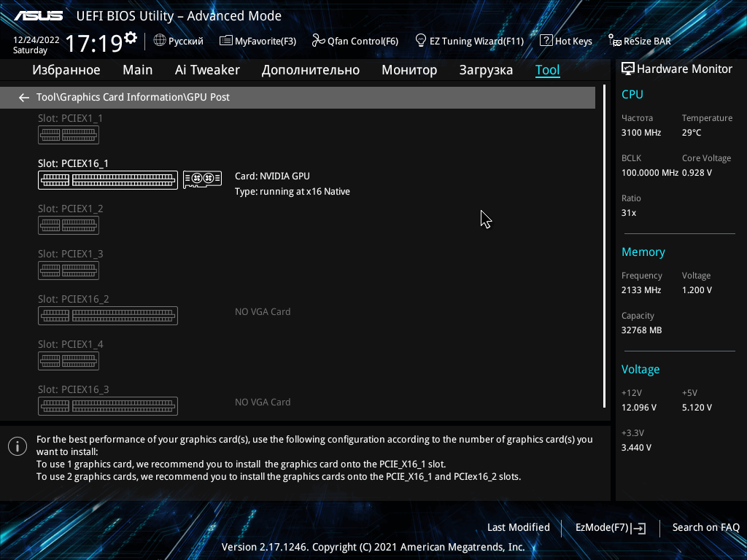Viewport: 747px width, 560px height.
Task: Switch to the Загрузка tab
Action: (486, 70)
